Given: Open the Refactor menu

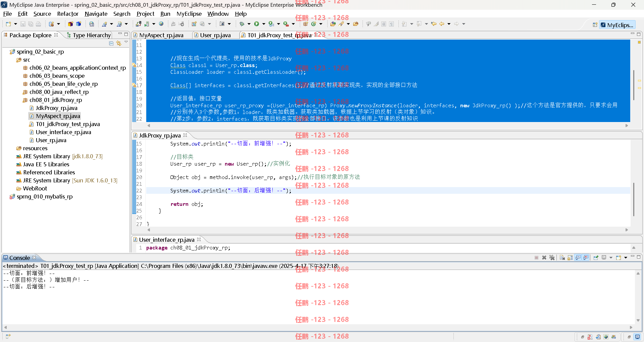Looking at the screenshot, I should point(68,14).
